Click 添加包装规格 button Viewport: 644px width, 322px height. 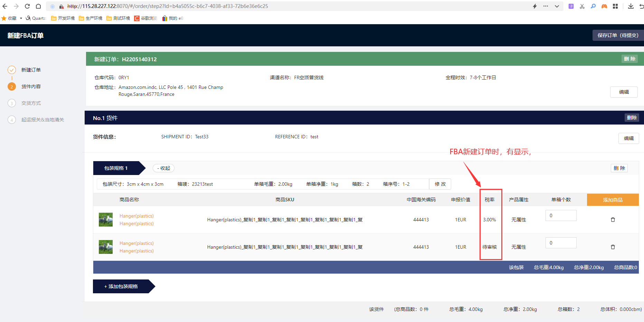point(121,286)
